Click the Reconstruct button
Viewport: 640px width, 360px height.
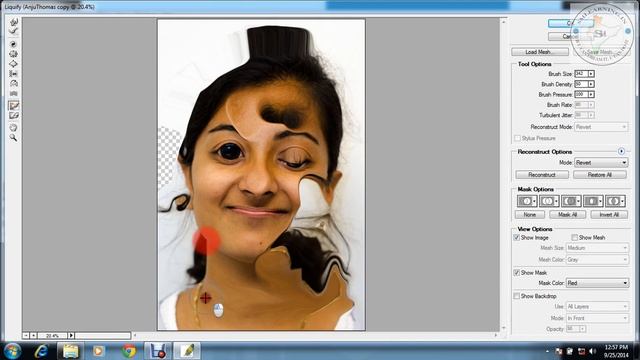542,175
